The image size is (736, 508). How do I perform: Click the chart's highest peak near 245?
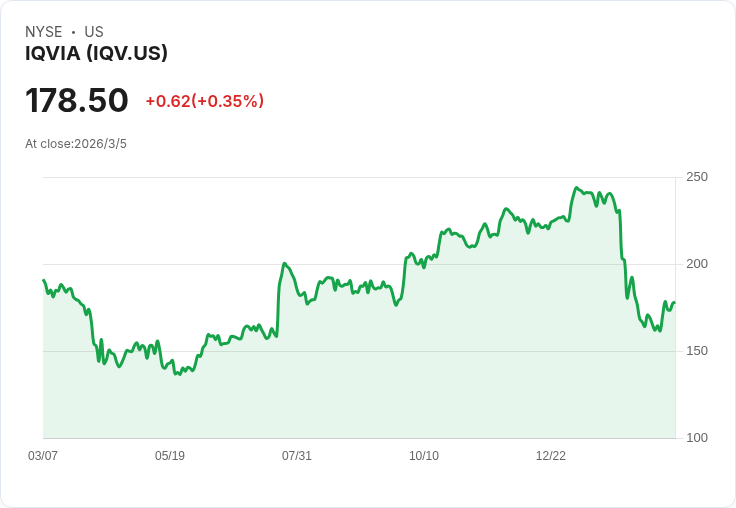(x=577, y=188)
